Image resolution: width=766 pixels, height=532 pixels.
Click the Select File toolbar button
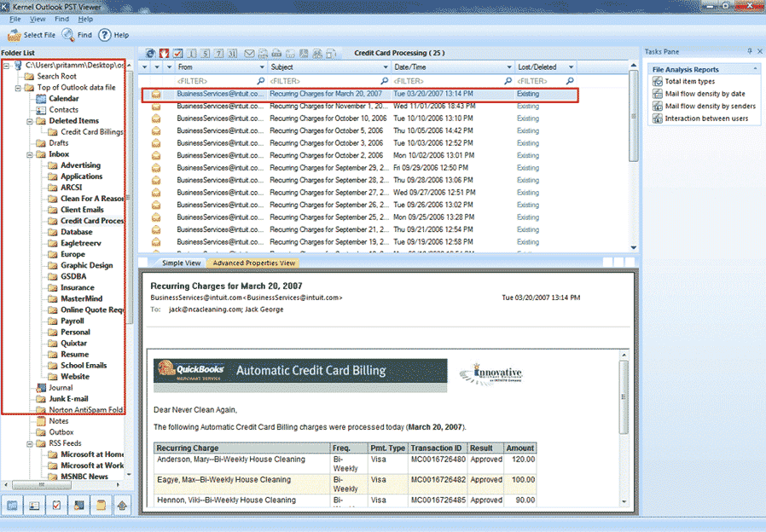pos(32,35)
